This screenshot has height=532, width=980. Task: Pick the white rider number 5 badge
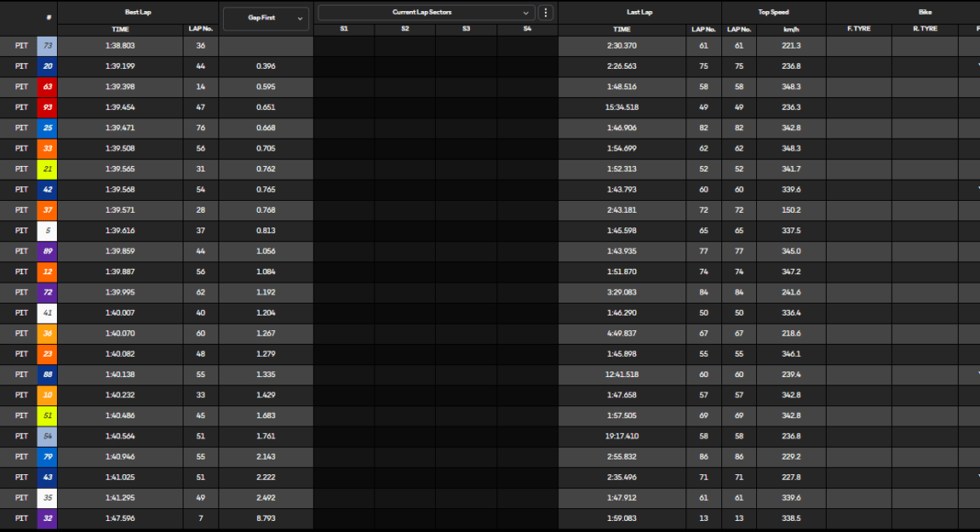click(47, 230)
